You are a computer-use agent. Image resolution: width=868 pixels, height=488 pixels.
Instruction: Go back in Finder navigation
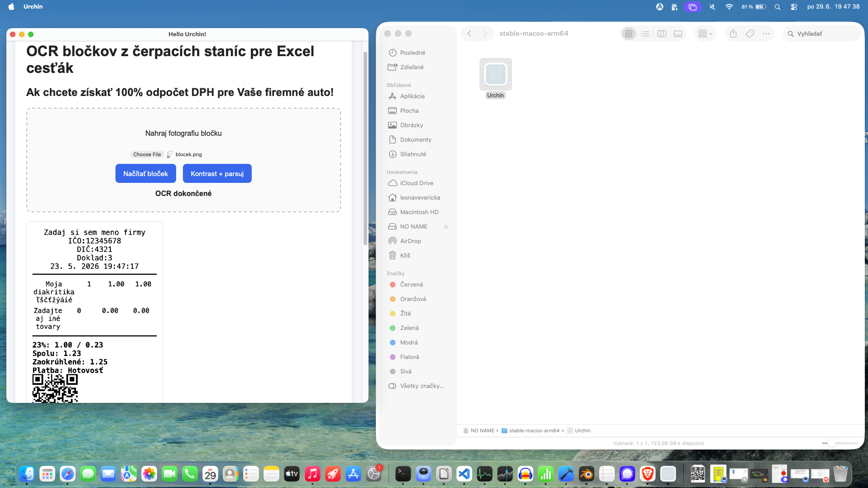tap(469, 33)
